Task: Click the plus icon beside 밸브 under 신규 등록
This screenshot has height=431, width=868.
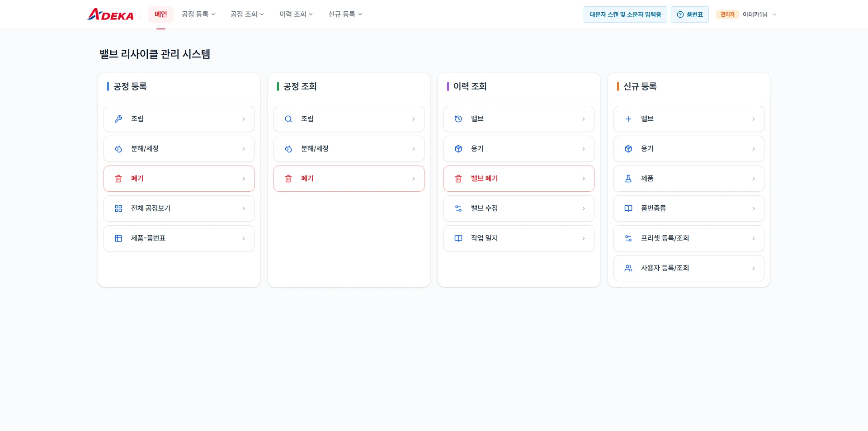Action: 628,119
